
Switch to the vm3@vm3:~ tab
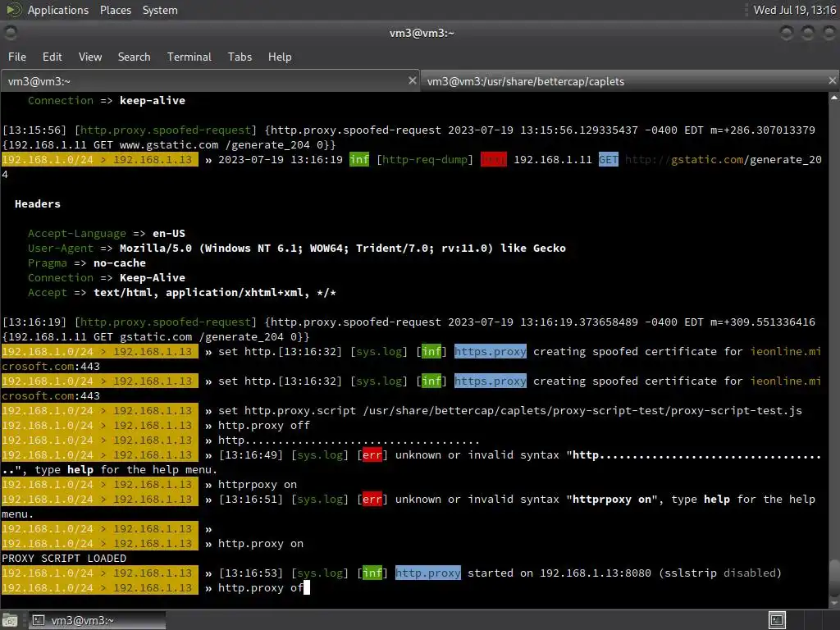coord(210,81)
